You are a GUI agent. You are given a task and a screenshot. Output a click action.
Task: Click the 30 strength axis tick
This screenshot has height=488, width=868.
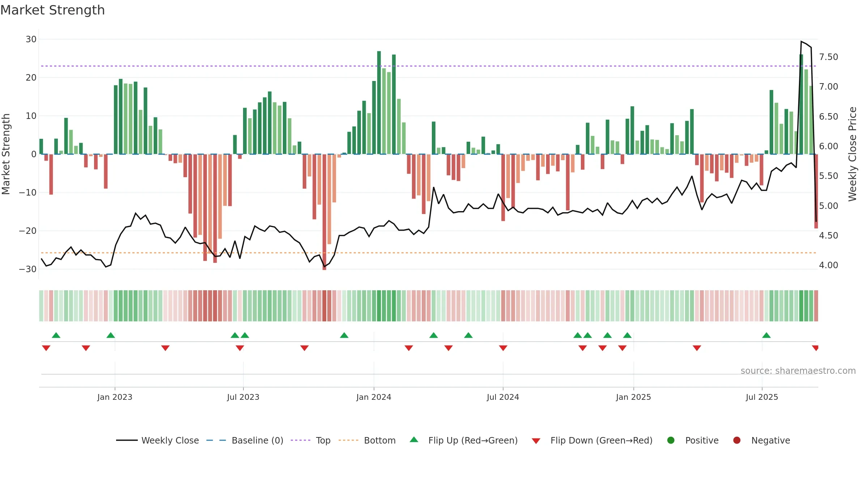point(31,39)
